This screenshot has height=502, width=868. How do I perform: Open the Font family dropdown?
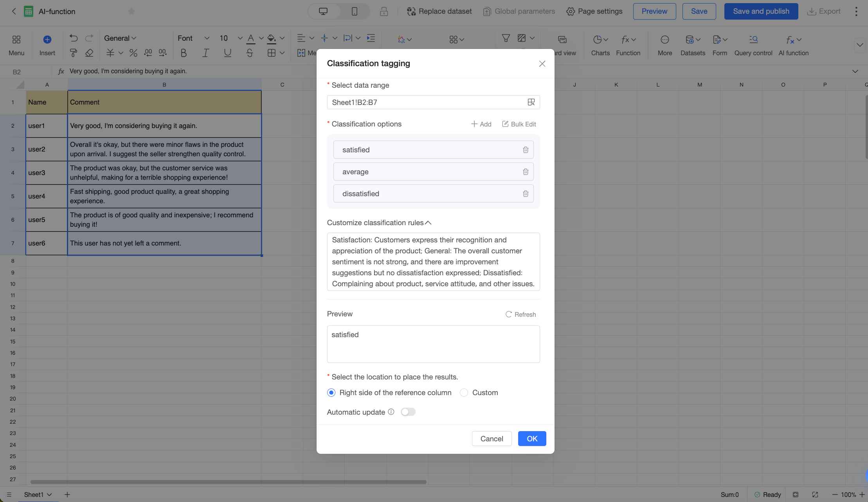tap(194, 38)
